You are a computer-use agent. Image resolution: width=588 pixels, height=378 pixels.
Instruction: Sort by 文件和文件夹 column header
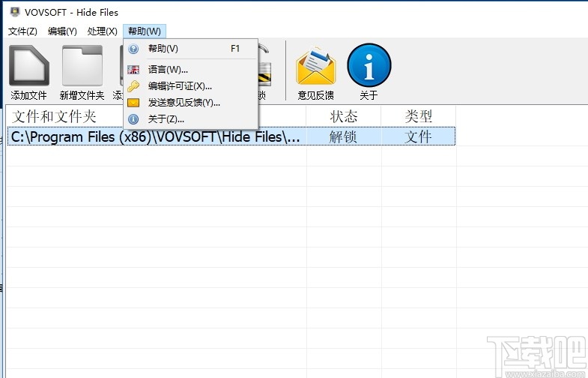[x=157, y=116]
